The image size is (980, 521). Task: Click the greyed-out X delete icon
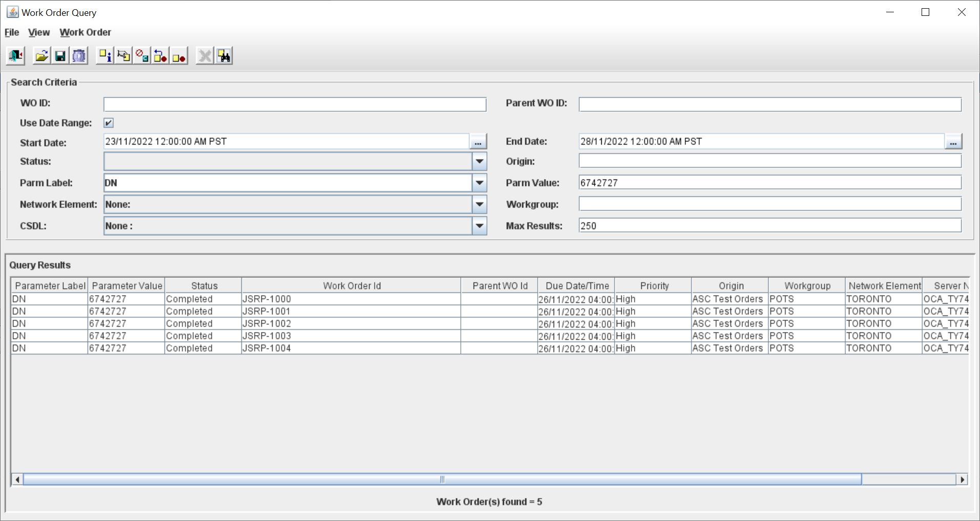pos(205,56)
